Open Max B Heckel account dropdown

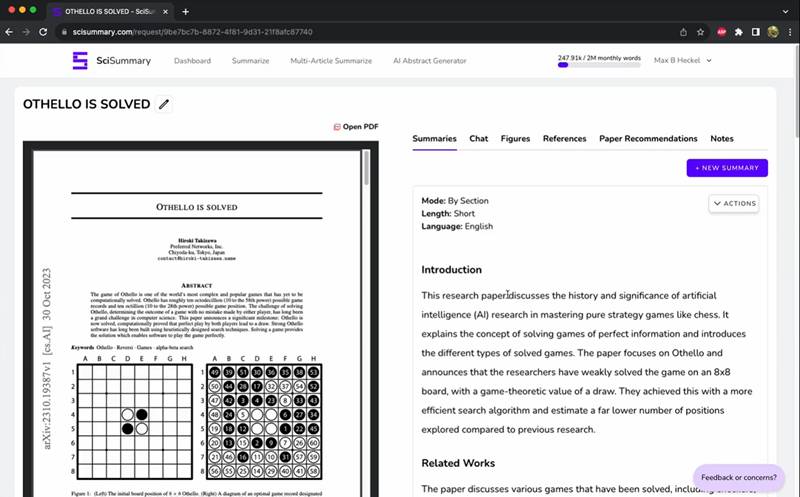tap(683, 60)
